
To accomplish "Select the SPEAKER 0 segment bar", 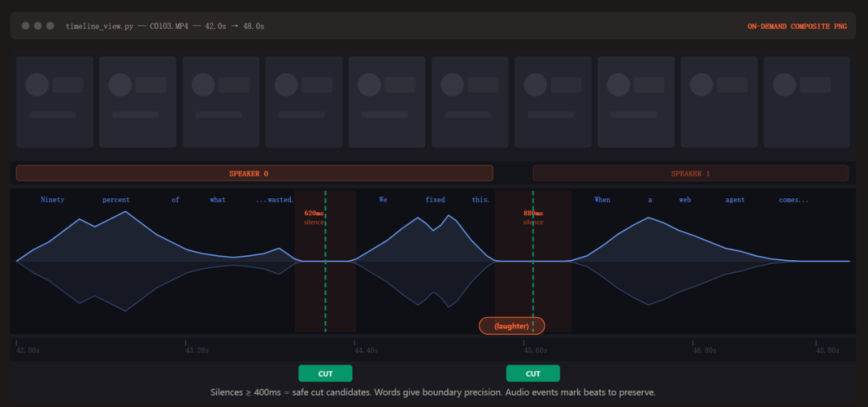I will point(255,173).
